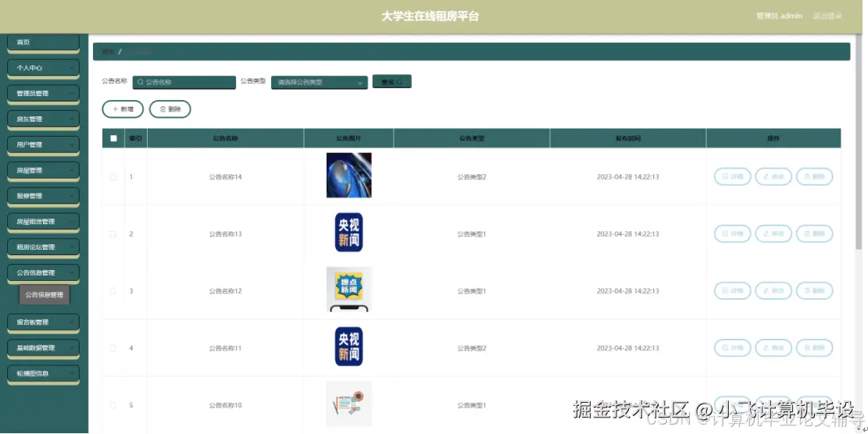Click the 公告名称12 cell text

225,291
